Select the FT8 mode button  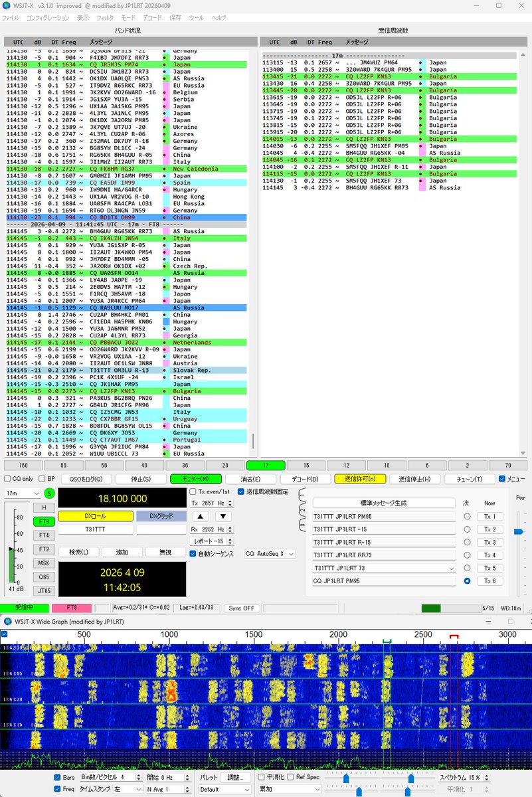tap(44, 521)
